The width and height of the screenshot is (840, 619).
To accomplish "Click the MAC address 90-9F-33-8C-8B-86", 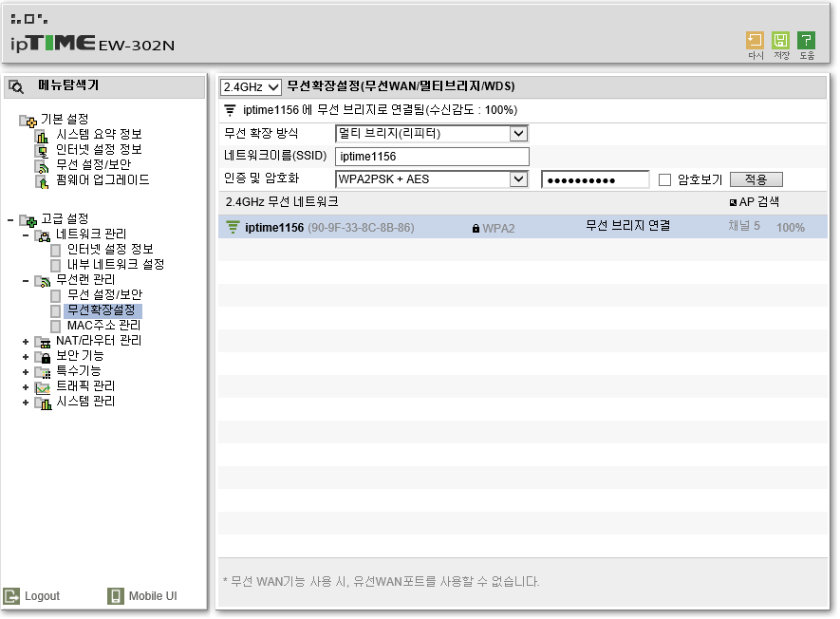I will pos(361,228).
